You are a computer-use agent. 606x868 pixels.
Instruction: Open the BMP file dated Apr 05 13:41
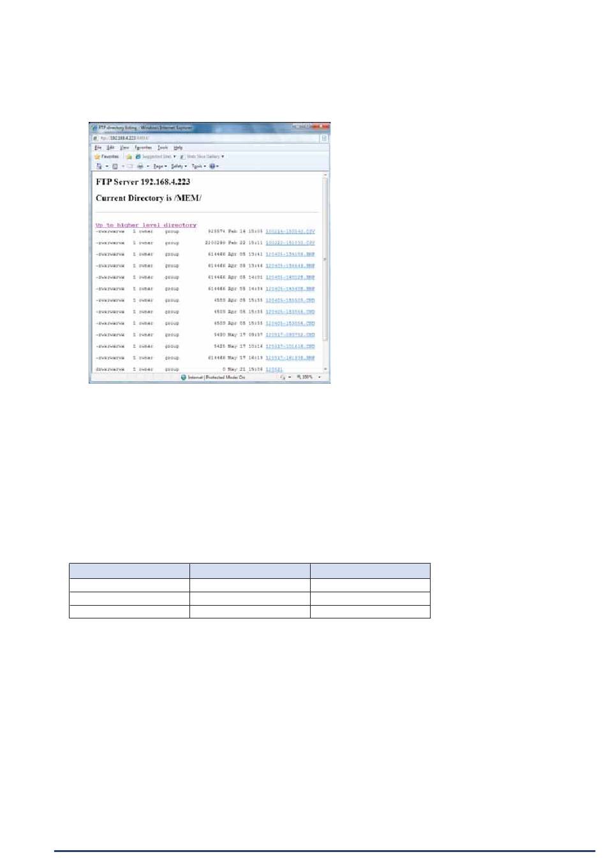[290, 255]
